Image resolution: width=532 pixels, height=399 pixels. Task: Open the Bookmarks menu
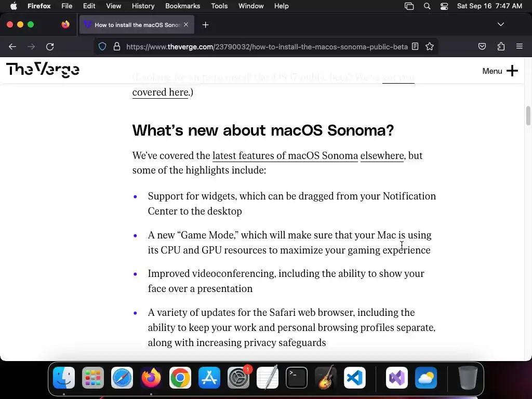pos(182,6)
